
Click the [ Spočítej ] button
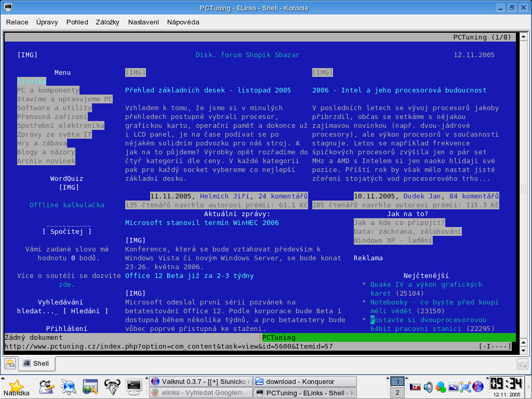click(67, 231)
